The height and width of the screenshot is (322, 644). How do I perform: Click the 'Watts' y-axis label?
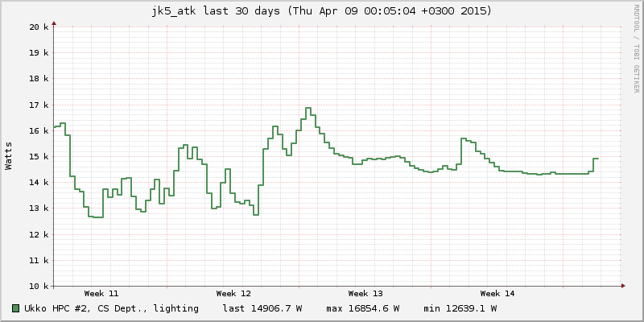(x=9, y=155)
